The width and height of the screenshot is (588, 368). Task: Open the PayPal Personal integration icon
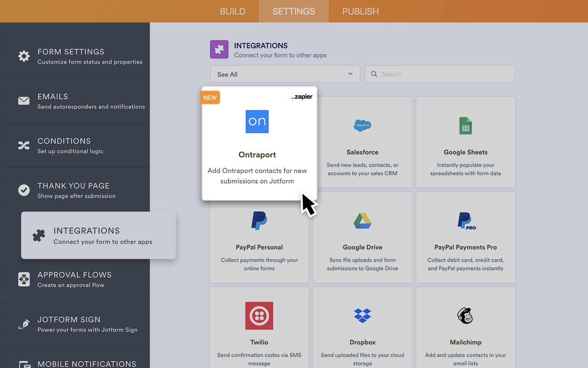coord(259,220)
